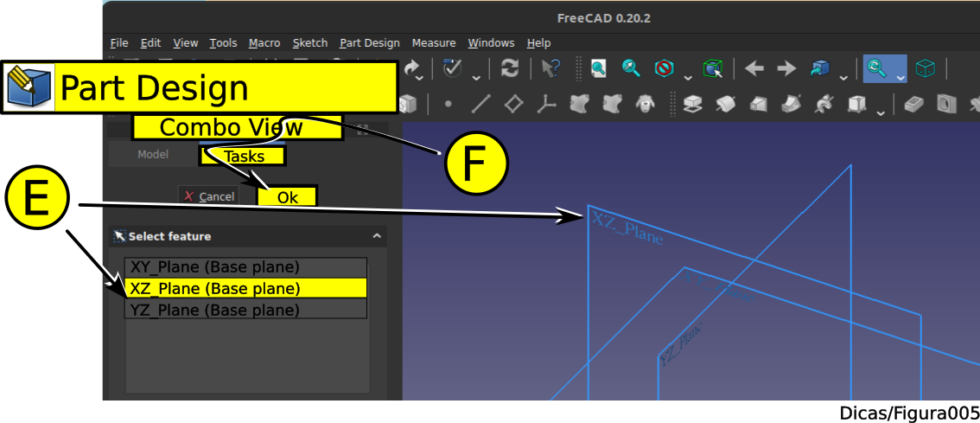Click the checkmark clipboard toolbar icon
980x423 pixels.
point(451,67)
